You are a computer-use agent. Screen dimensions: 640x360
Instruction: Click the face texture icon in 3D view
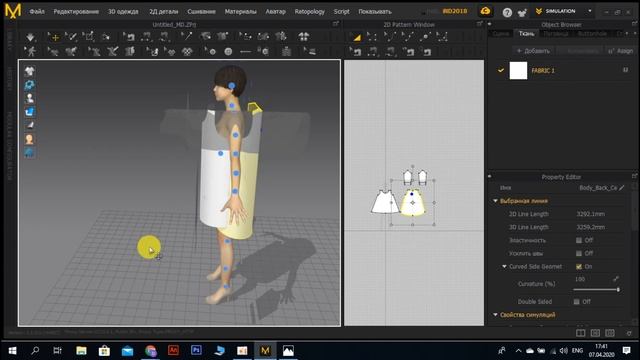29,139
